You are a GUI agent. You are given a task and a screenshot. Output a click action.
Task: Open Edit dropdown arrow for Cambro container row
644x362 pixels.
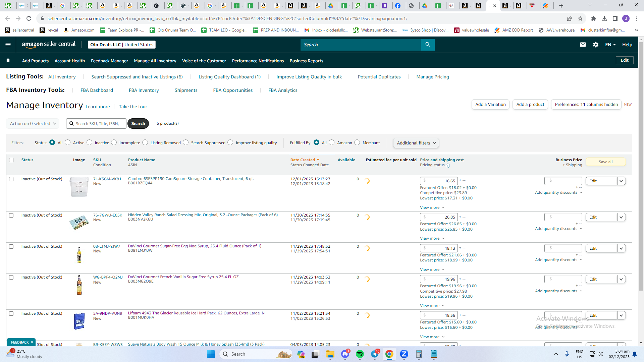pyautogui.click(x=621, y=181)
